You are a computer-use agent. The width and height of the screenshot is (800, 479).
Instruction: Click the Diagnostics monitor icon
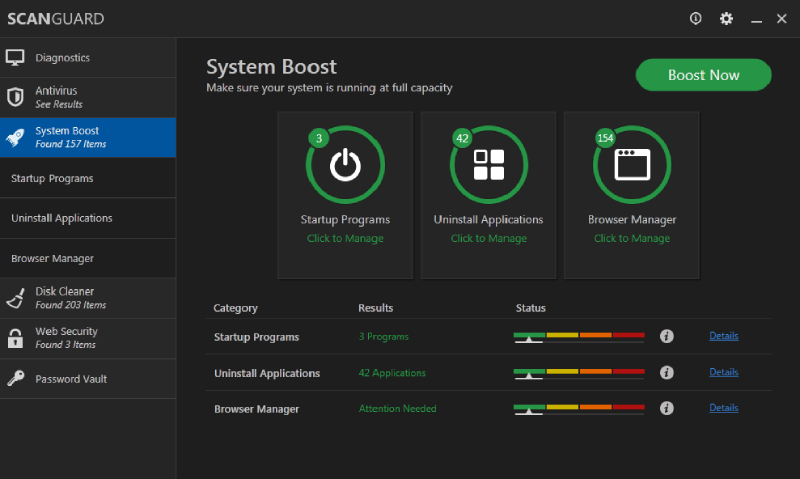tap(15, 58)
